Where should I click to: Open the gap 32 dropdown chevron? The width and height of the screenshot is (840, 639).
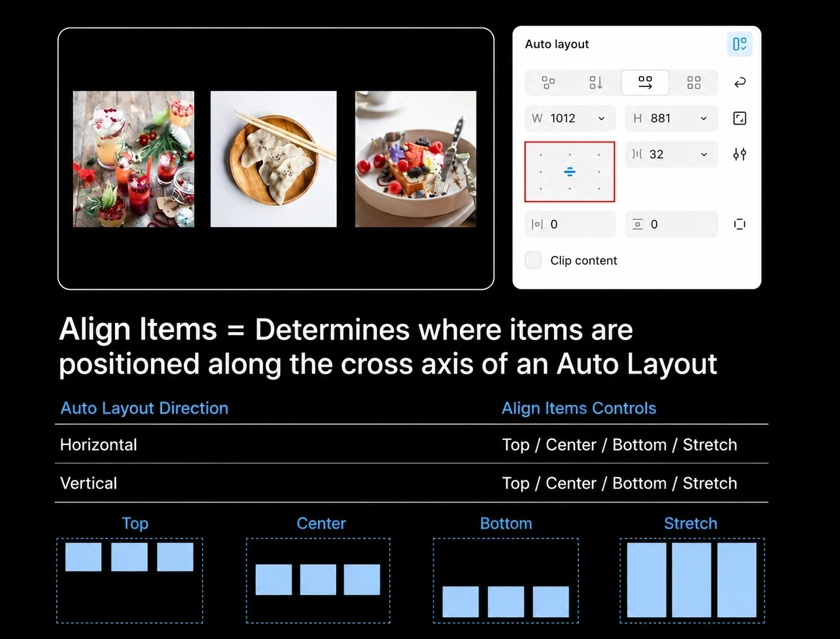point(704,154)
